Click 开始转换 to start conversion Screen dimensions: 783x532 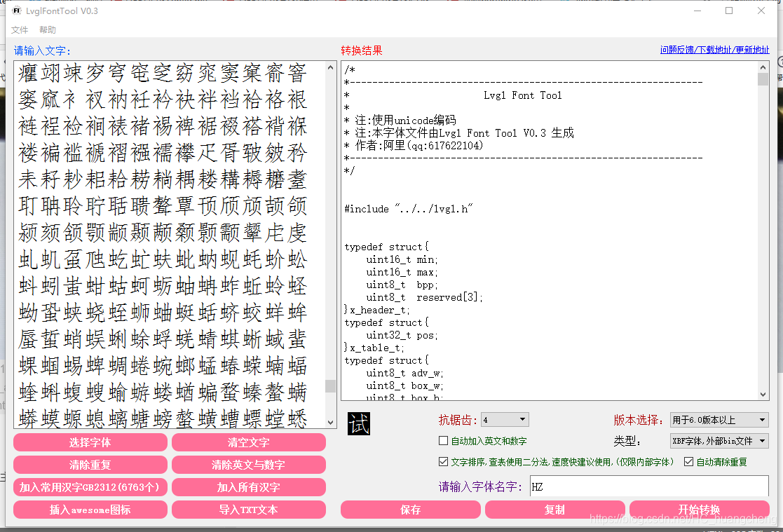[699, 510]
